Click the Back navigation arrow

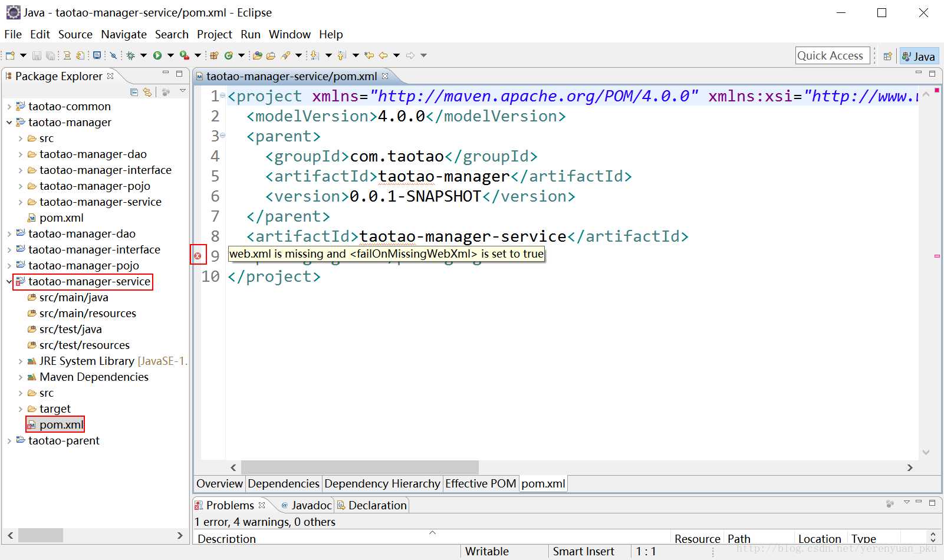tap(383, 55)
